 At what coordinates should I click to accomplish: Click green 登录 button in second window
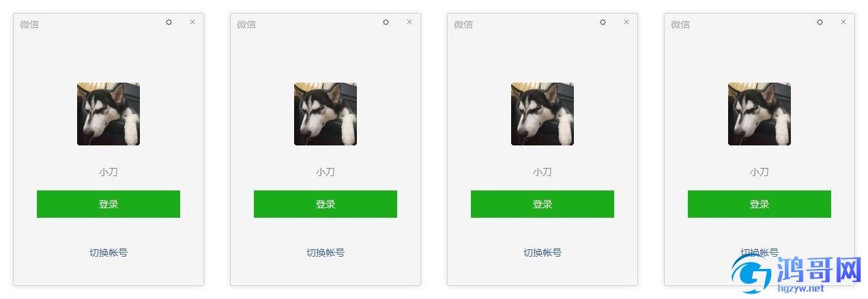[325, 204]
